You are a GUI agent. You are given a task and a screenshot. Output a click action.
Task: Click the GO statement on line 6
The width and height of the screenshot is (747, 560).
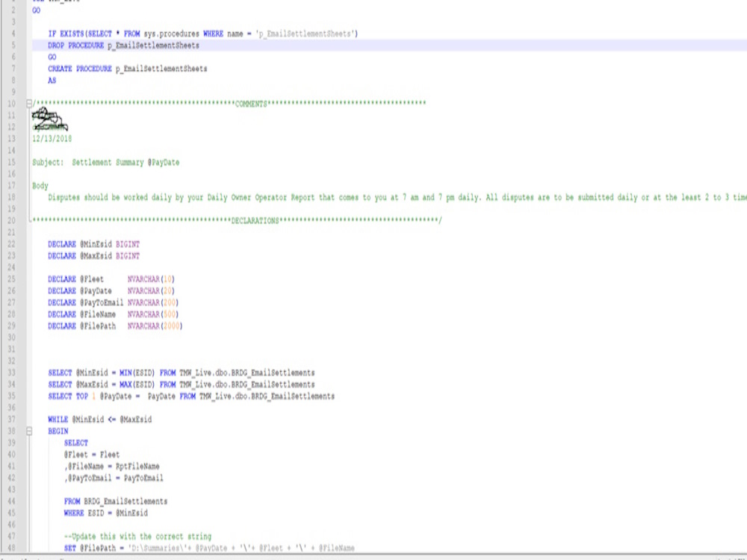coord(52,57)
